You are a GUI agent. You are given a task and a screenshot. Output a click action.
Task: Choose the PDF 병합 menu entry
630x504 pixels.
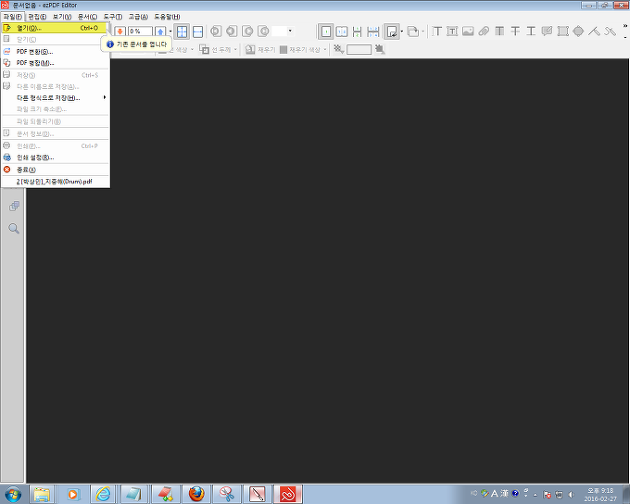pyautogui.click(x=55, y=63)
